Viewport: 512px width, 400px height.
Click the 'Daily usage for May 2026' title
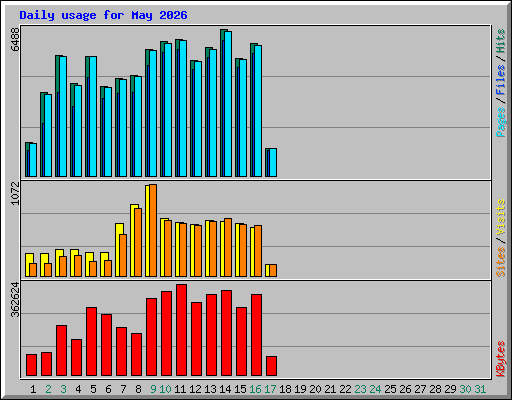click(103, 15)
